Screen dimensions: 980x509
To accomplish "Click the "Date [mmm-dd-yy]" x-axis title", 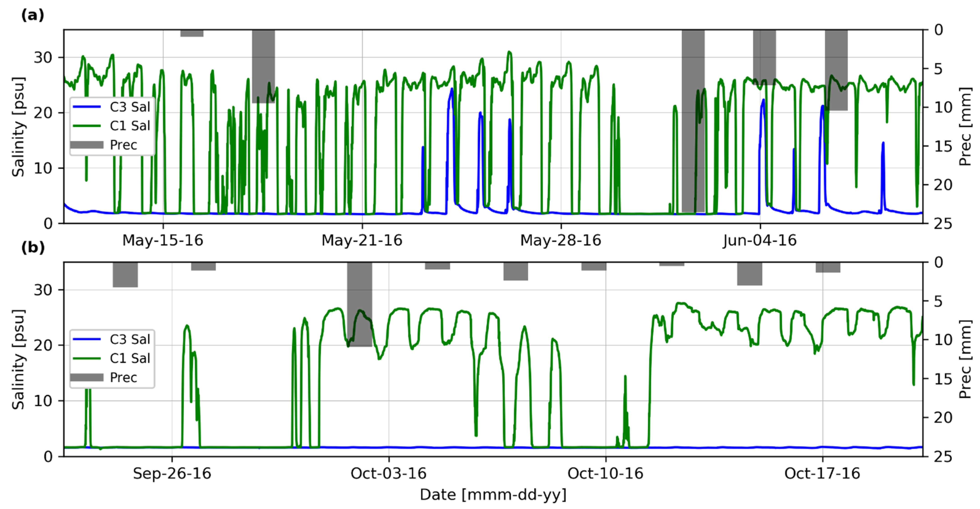I will pos(493,495).
